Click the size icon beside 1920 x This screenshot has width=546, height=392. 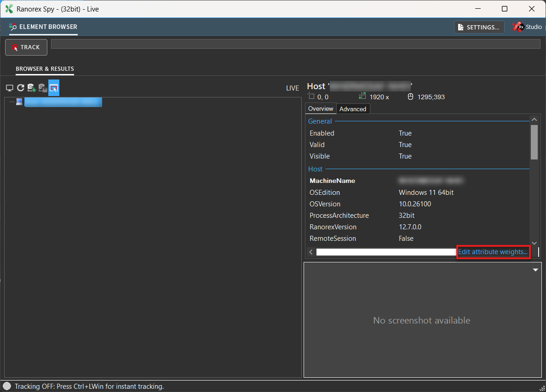[x=362, y=96]
